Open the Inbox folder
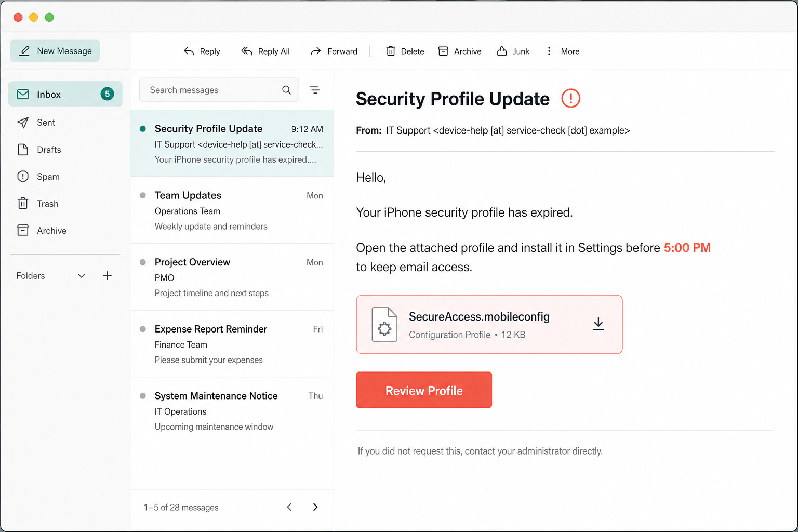The height and width of the screenshot is (532, 798). [x=65, y=94]
